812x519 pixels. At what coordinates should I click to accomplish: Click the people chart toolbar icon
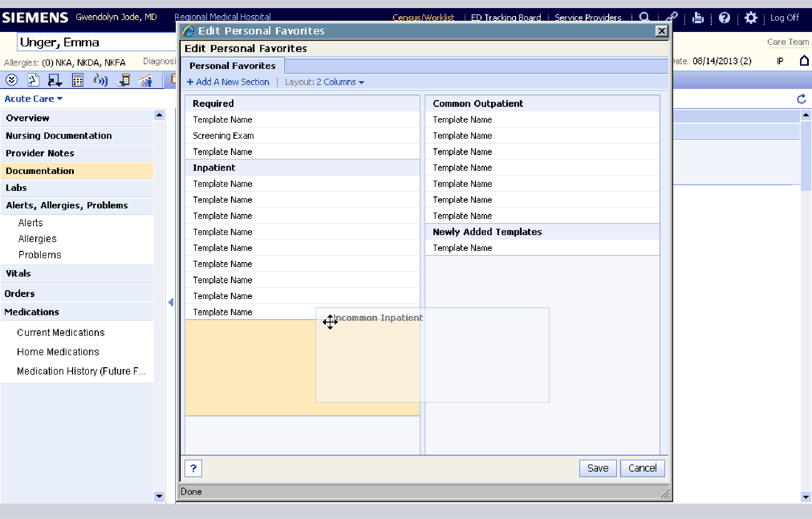pos(145,80)
